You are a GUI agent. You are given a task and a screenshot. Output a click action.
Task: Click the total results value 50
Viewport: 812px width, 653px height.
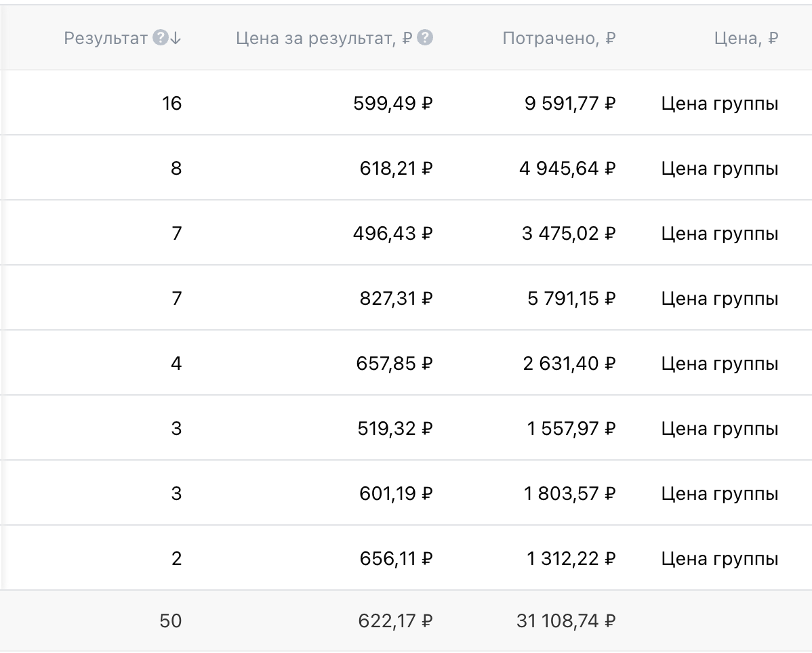tap(171, 620)
